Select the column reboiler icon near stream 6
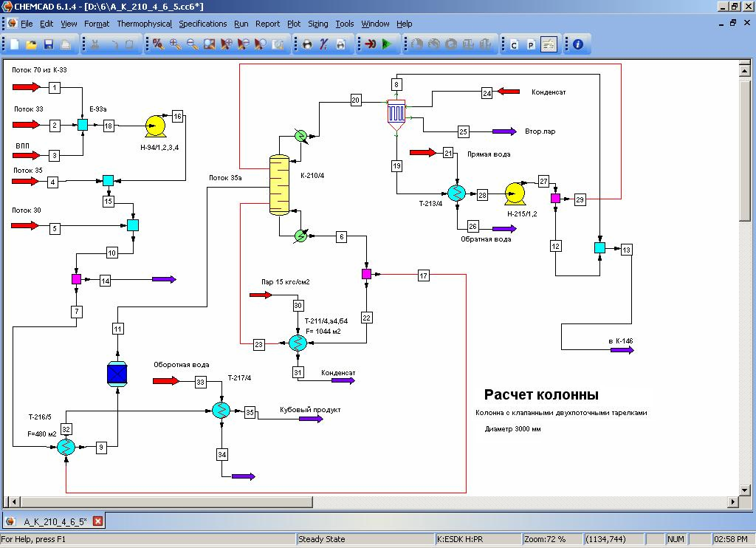 click(301, 236)
